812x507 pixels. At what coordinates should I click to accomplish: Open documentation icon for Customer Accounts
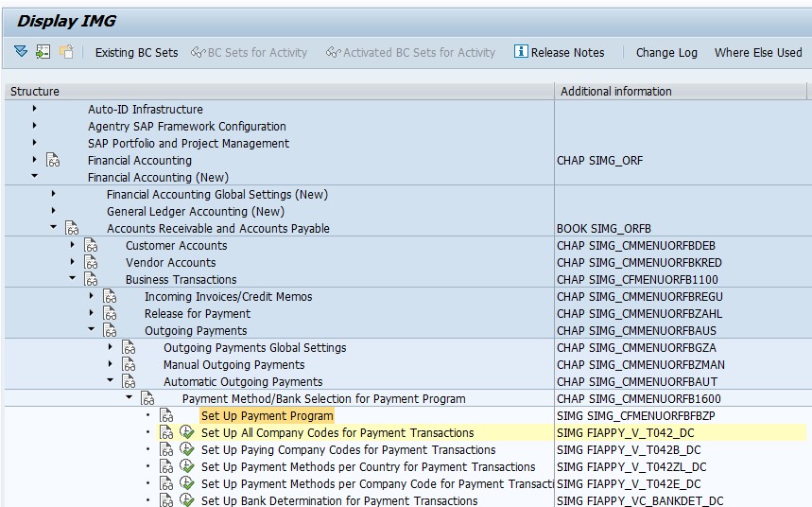tap(91, 245)
